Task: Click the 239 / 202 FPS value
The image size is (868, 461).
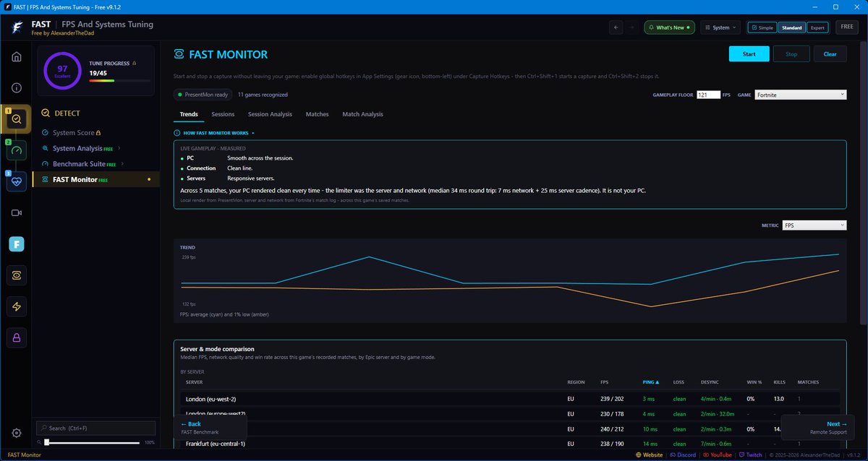Action: click(x=612, y=399)
